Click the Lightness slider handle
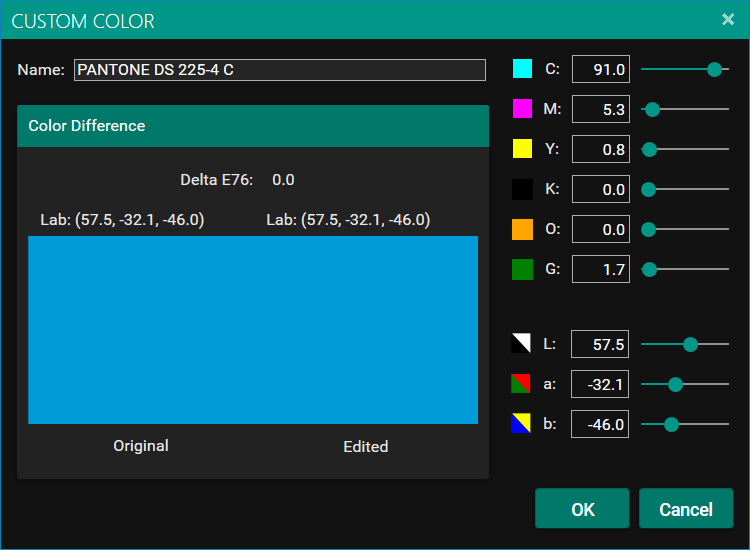The width and height of the screenshot is (750, 550). tap(690, 344)
